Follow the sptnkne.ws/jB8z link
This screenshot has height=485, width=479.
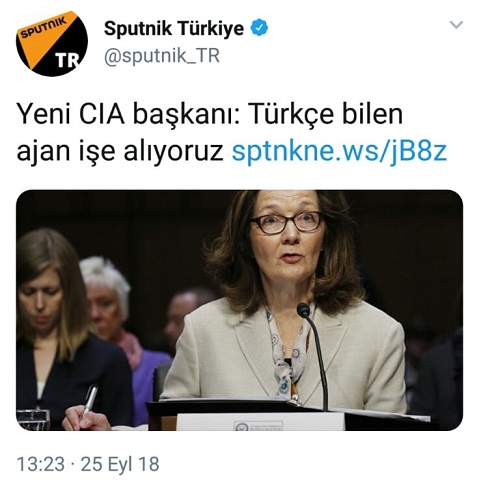pos(339,150)
